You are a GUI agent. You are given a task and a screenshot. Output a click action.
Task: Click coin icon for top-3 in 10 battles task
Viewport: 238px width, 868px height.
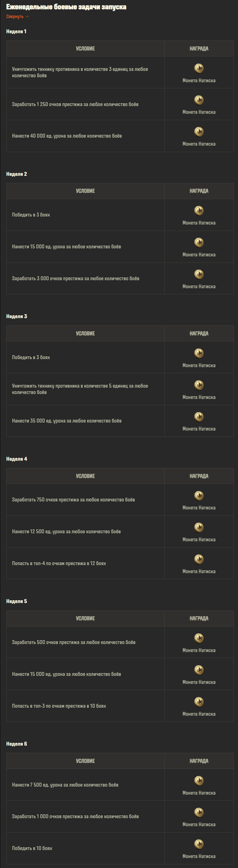tap(199, 702)
